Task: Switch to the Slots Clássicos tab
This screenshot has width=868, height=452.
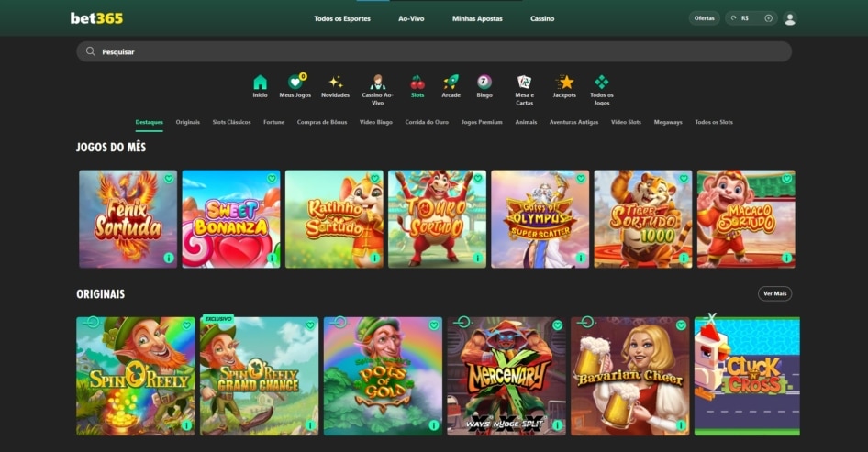Action: [231, 122]
